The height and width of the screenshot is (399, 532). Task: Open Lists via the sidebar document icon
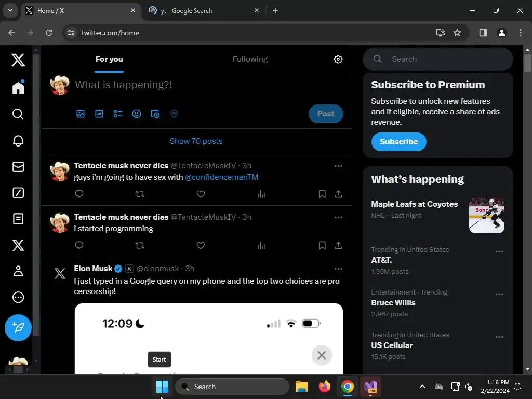(x=18, y=219)
